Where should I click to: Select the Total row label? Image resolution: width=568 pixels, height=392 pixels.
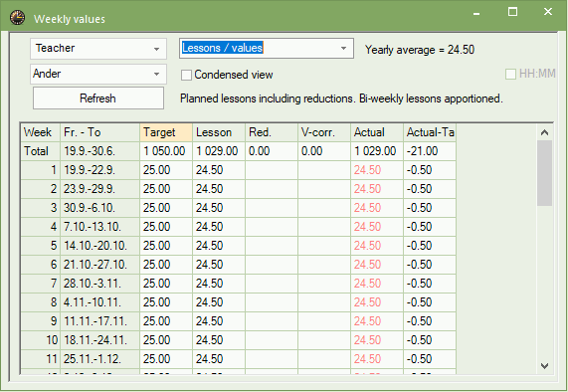40,151
